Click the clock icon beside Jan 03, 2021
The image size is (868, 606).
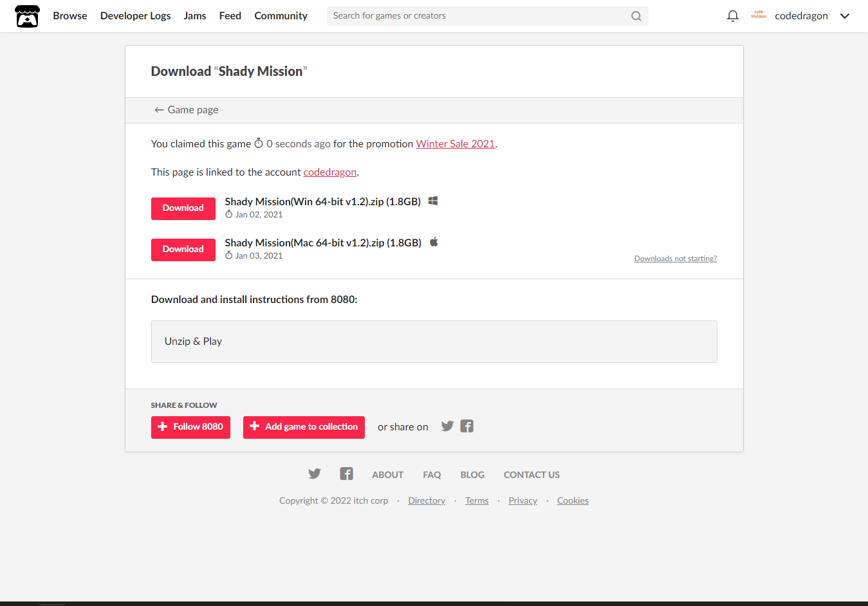pos(228,255)
